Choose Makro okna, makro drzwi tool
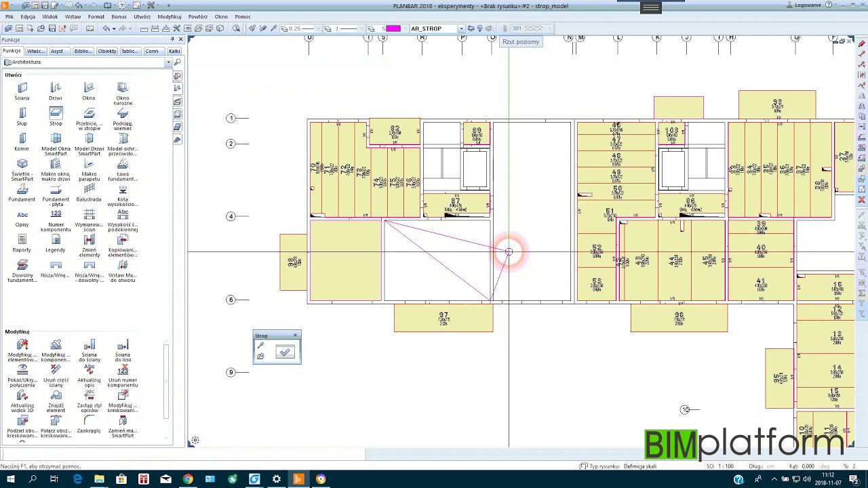 pyautogui.click(x=56, y=170)
